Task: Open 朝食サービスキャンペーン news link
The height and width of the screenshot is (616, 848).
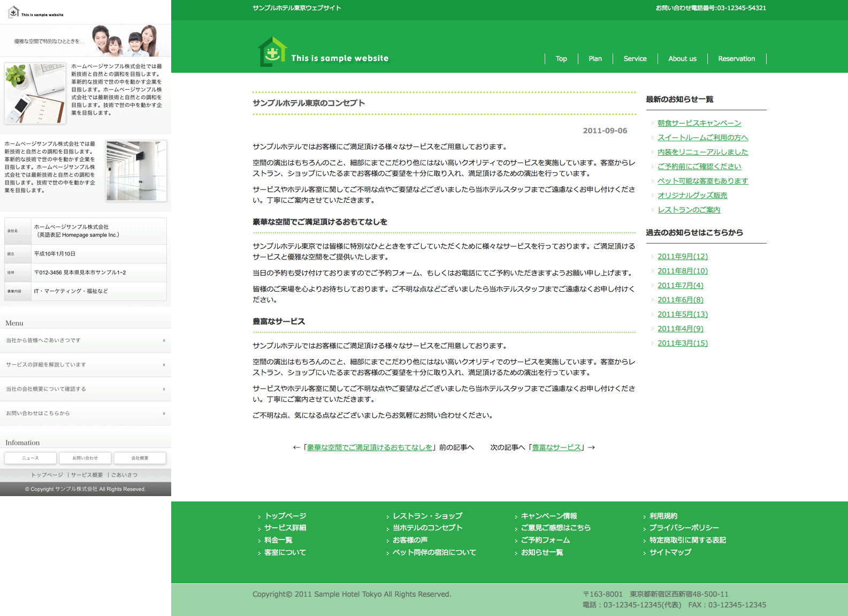Action: click(699, 123)
